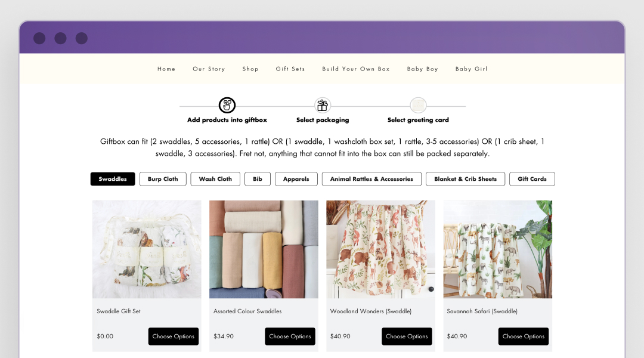Show the Apparels category
This screenshot has height=358, width=644.
coord(296,179)
